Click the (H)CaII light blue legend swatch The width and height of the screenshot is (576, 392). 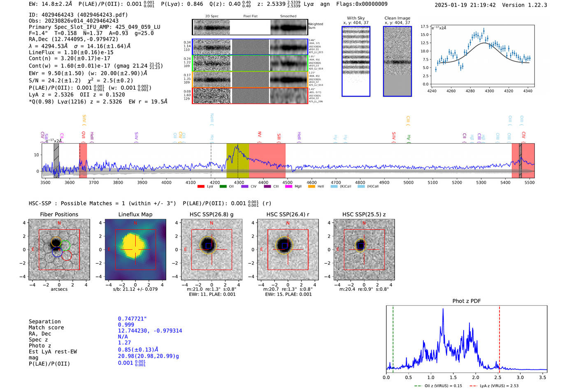(361, 187)
